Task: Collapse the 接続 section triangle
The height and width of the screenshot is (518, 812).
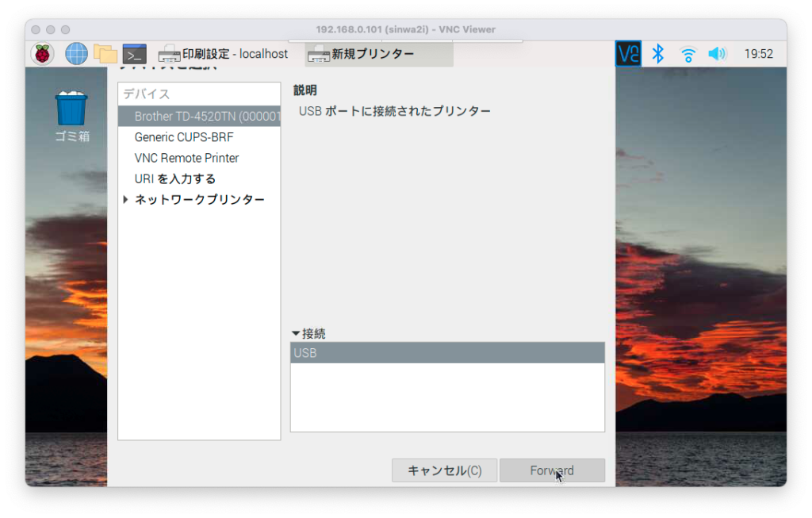Action: tap(296, 334)
